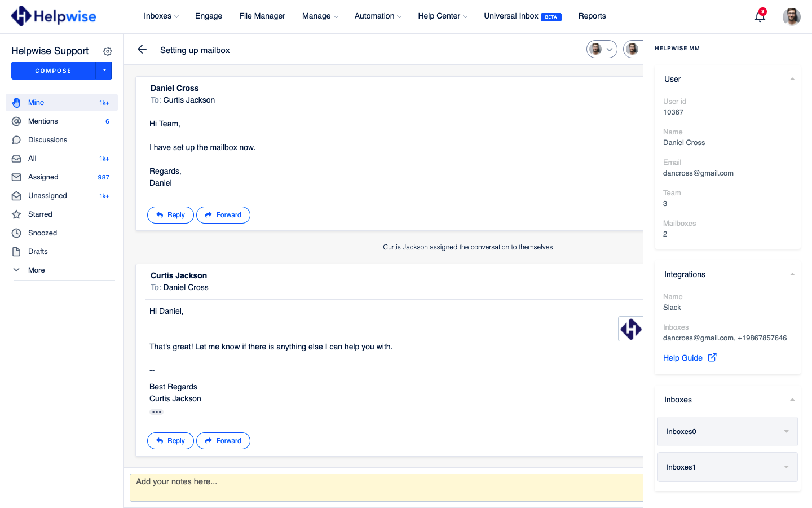Select the Assigned folder
812x508 pixels.
pos(61,177)
